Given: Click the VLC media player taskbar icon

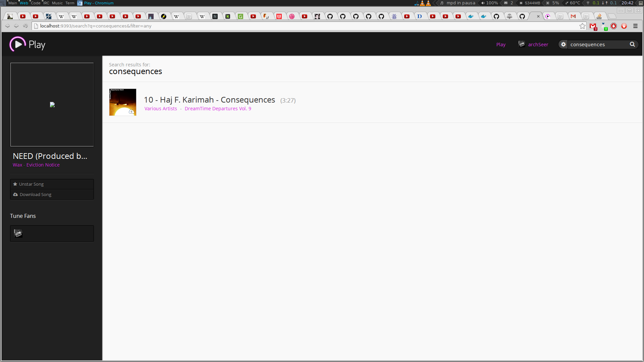Looking at the screenshot, I should pos(422,3).
